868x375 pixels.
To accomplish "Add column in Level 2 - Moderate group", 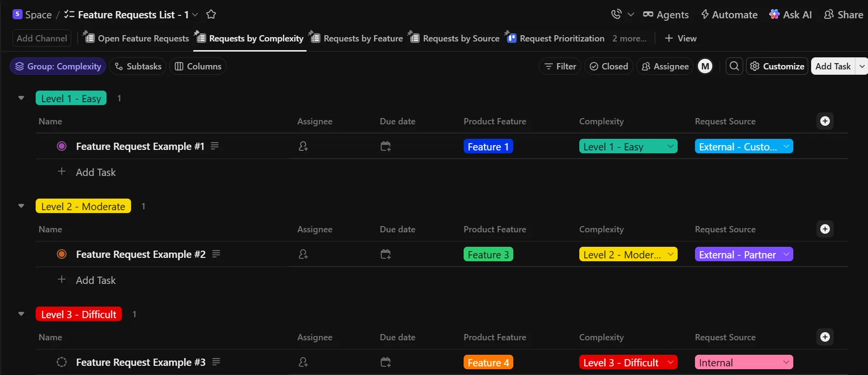I will [x=825, y=229].
